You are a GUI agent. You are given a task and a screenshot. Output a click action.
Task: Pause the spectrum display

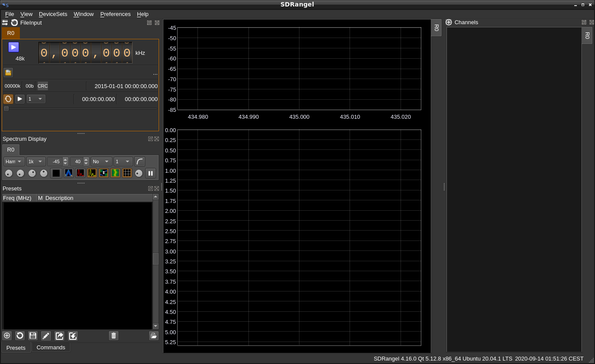pyautogui.click(x=150, y=173)
